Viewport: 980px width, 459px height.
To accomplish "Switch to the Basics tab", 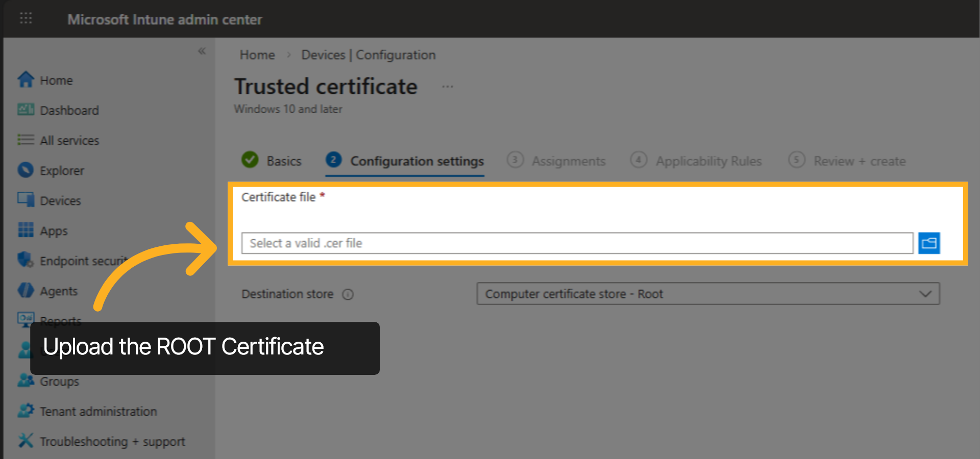I will click(x=284, y=161).
